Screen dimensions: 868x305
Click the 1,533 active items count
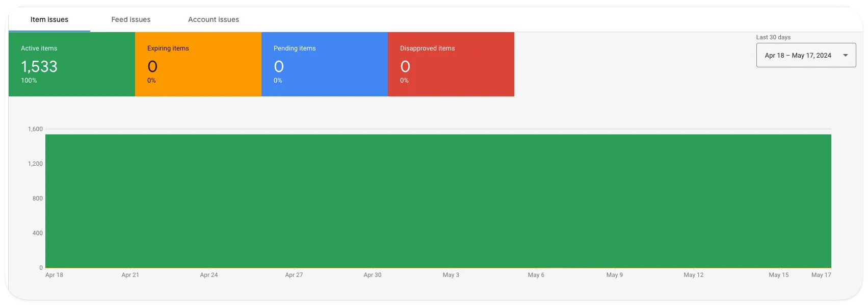pyautogui.click(x=39, y=66)
